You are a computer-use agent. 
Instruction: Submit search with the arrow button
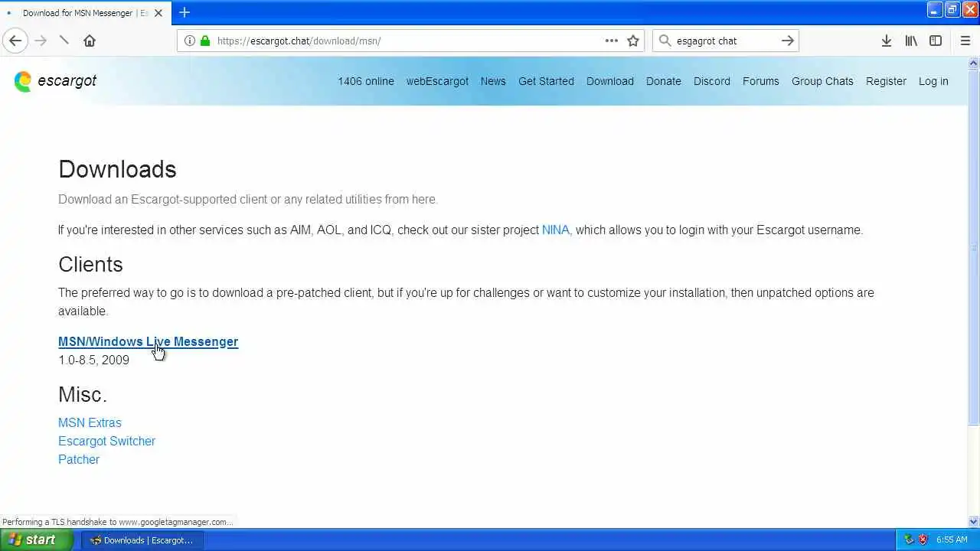point(787,41)
